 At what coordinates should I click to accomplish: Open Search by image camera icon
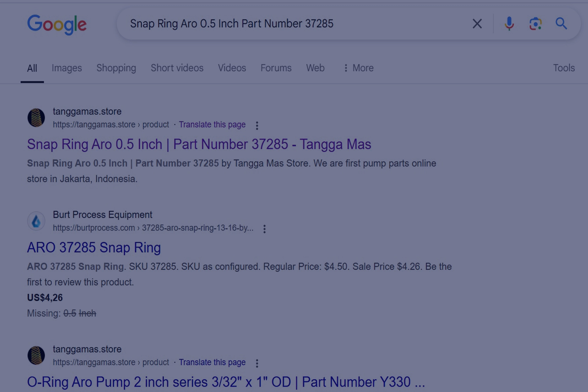click(x=535, y=24)
